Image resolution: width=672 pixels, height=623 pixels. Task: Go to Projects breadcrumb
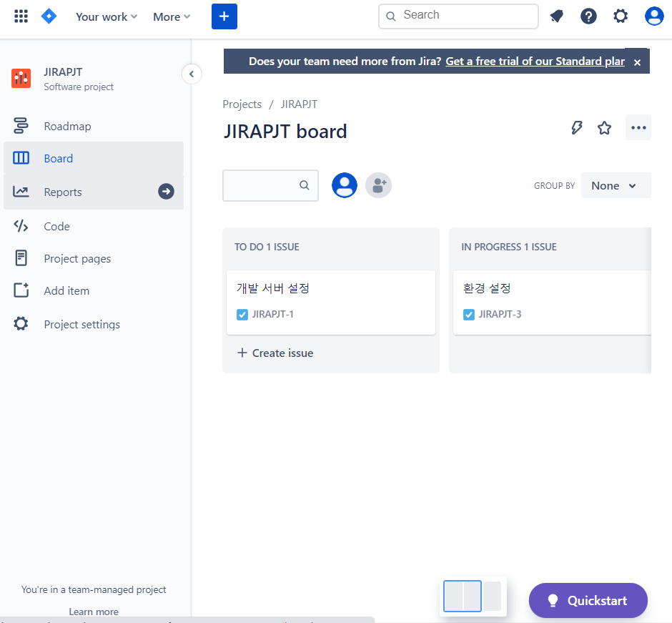point(242,104)
